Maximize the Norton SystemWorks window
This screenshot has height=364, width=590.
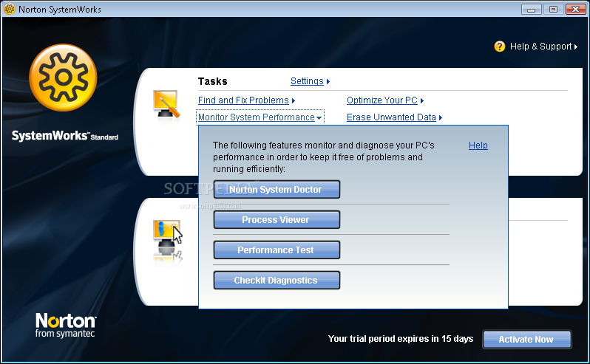pos(553,10)
